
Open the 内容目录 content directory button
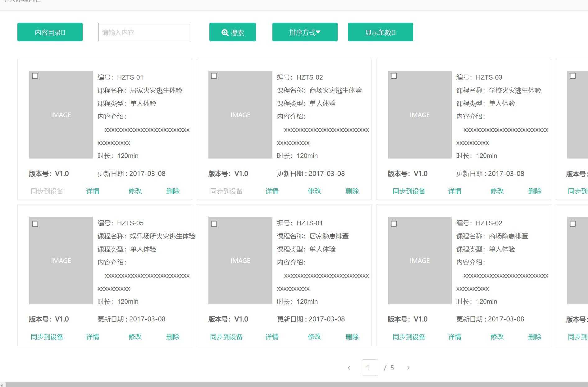[x=50, y=32]
